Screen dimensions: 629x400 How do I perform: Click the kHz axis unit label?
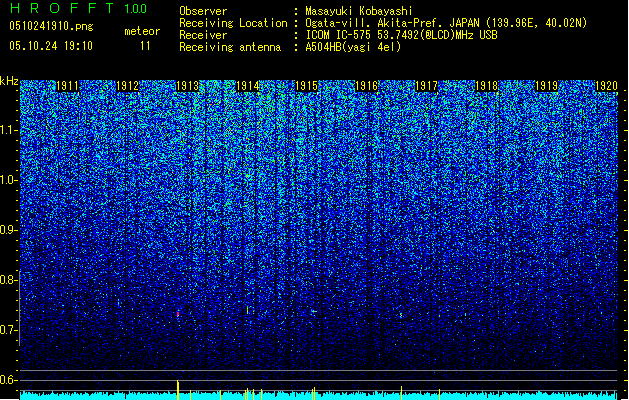pyautogui.click(x=9, y=81)
